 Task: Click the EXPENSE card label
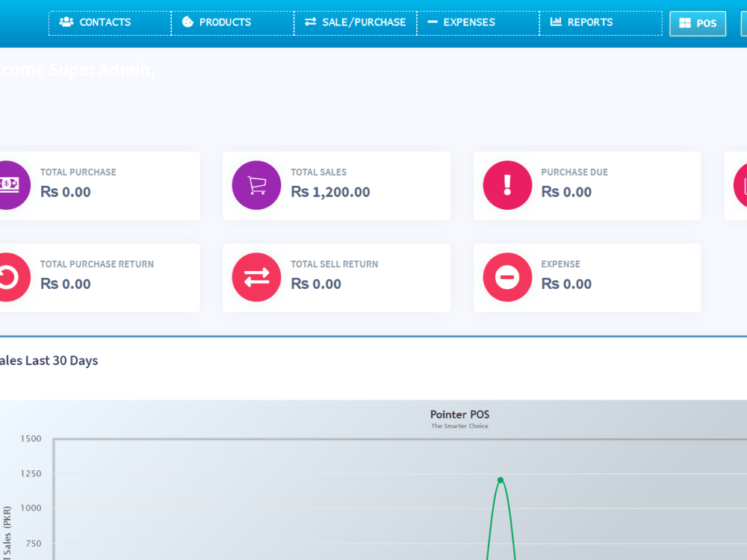[x=561, y=264]
